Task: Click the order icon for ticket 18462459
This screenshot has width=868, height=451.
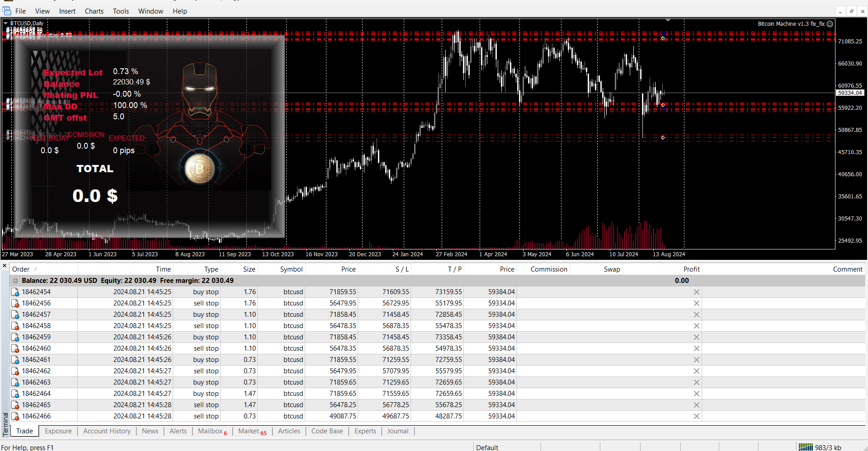Action: point(15,338)
